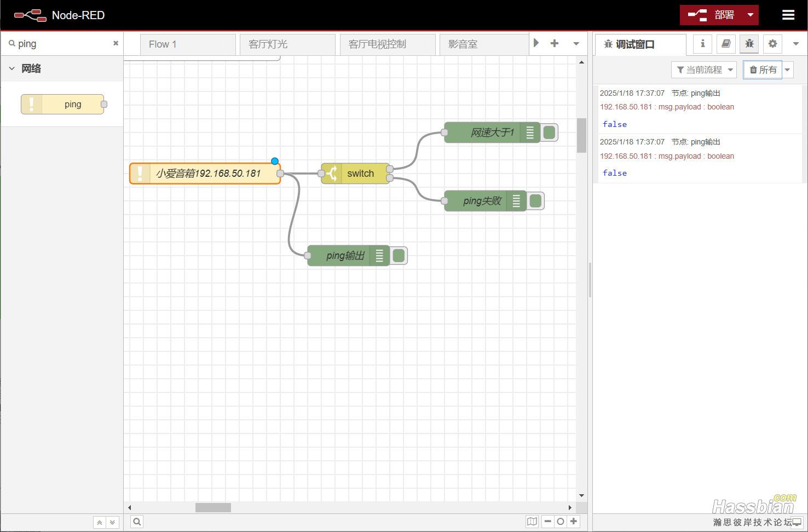Select the 调试窗口 sidebar tab
The height and width of the screenshot is (532, 808).
[x=640, y=44]
